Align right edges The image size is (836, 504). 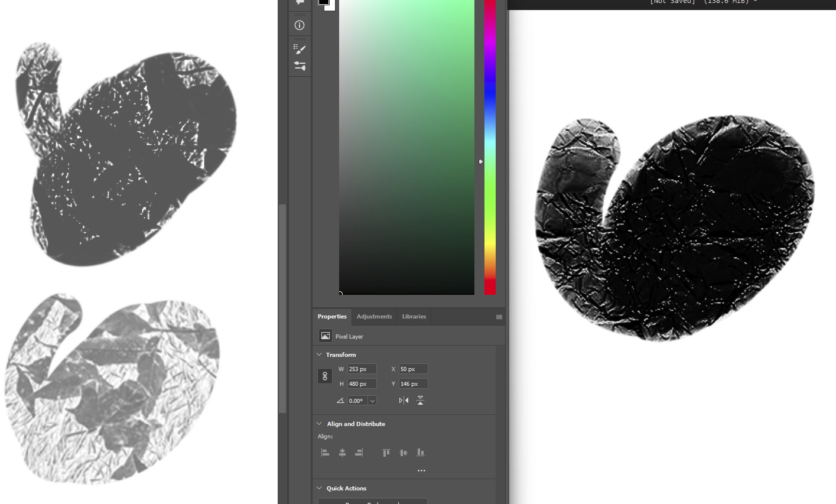coord(359,452)
